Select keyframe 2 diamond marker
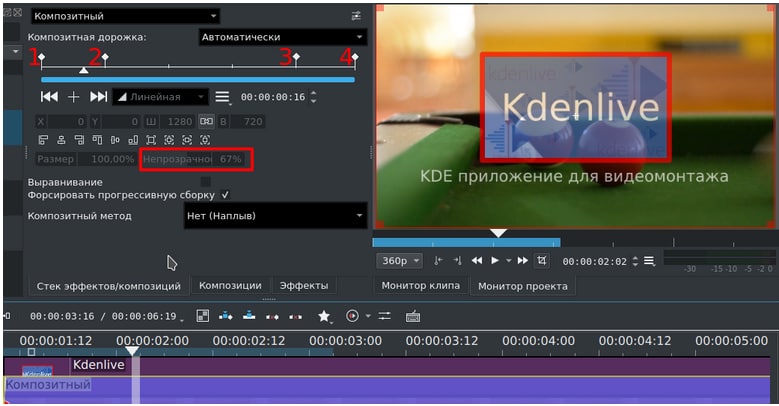This screenshot has height=406, width=779. pos(105,57)
